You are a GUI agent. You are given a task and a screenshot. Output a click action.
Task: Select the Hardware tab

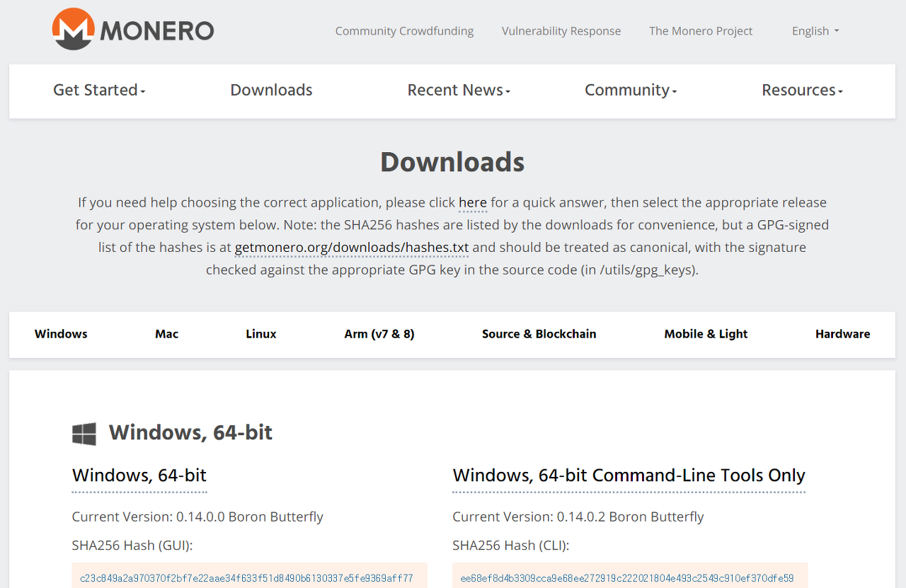pyautogui.click(x=843, y=334)
